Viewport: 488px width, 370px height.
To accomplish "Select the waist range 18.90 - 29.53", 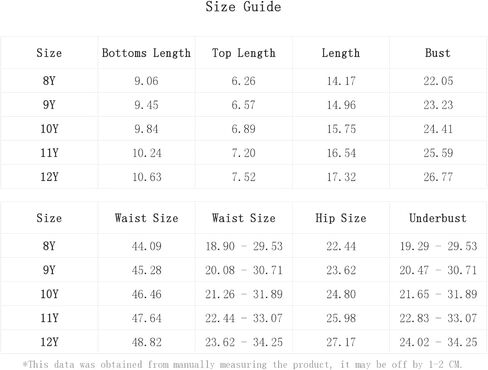I will click(244, 246).
